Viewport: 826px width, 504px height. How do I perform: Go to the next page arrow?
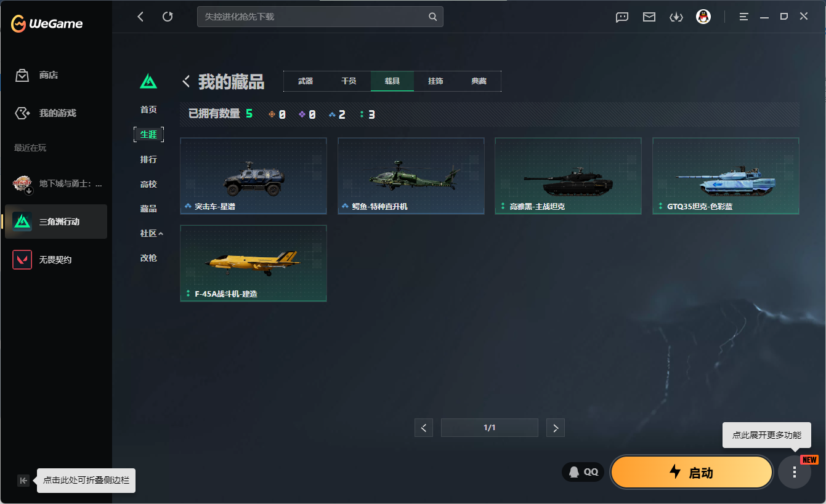tap(556, 428)
